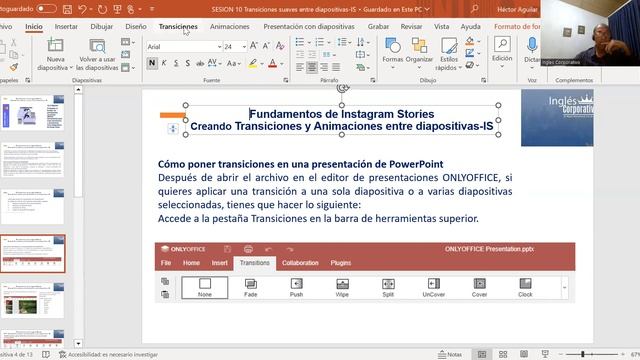Toggle bold (N) formatting
640x360 pixels.
tap(152, 63)
